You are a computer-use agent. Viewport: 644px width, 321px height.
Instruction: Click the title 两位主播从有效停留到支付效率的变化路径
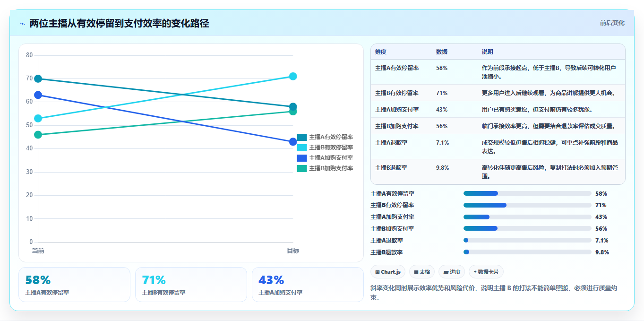pyautogui.click(x=119, y=23)
